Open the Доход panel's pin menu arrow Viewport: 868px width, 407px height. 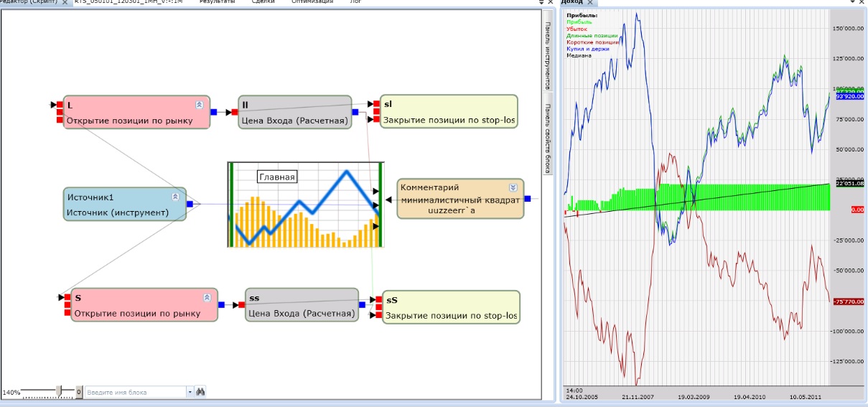click(851, 2)
